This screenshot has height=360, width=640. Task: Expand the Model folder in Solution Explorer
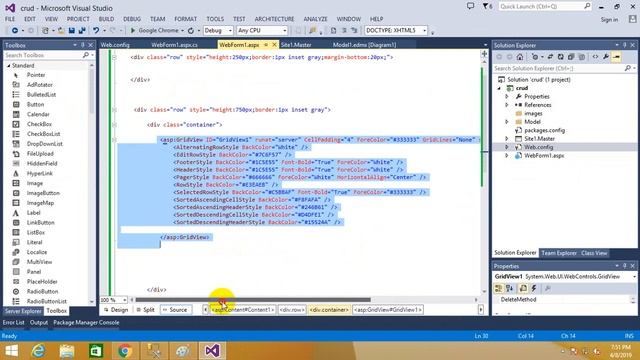coord(507,122)
